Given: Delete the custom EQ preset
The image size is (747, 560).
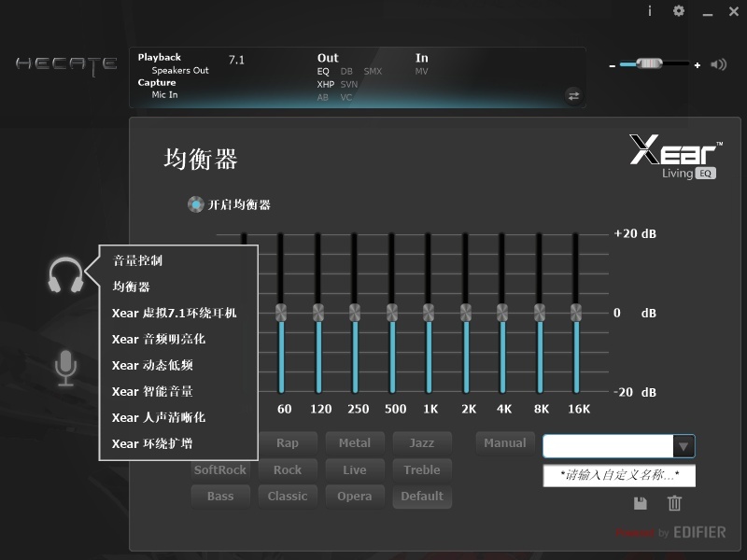Looking at the screenshot, I should (x=674, y=503).
